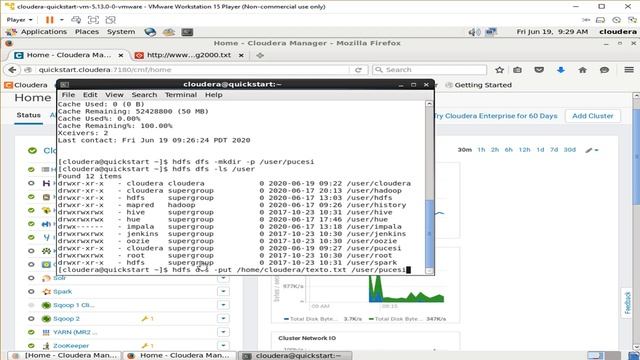This screenshot has height=360, width=640.
Task: Open the GNOME Places menu
Action: [x=87, y=32]
